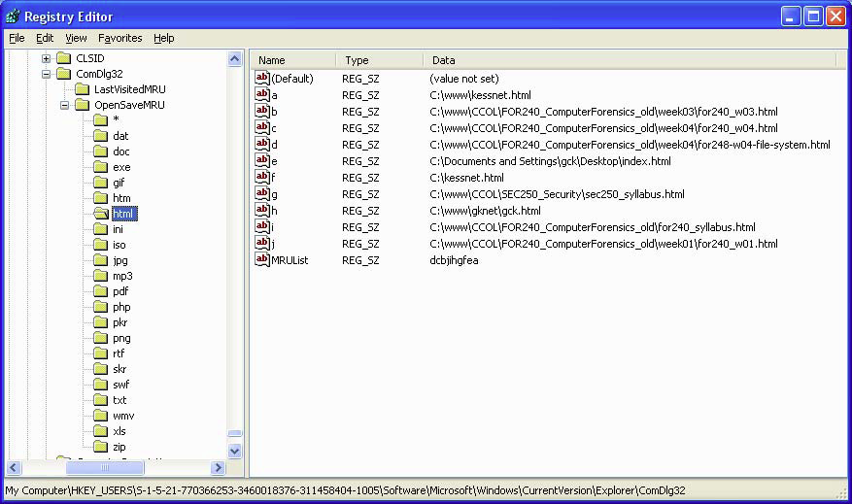
Task: Click the string icon of value c
Action: point(262,127)
